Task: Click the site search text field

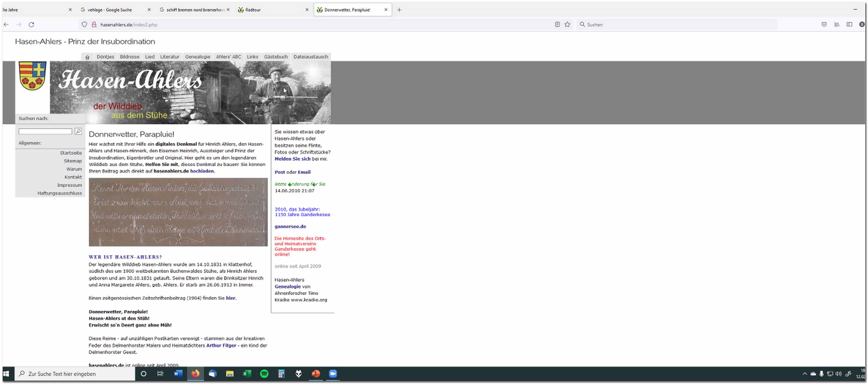Action: (45, 131)
